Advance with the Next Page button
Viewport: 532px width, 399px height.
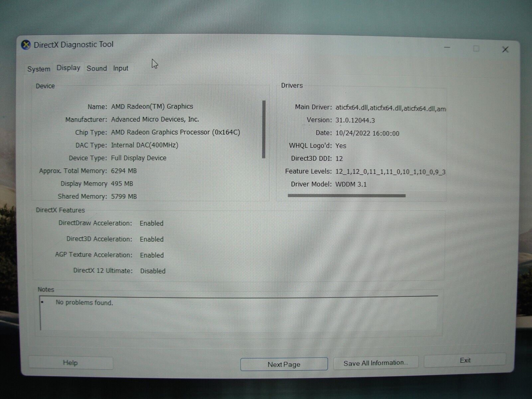[284, 364]
